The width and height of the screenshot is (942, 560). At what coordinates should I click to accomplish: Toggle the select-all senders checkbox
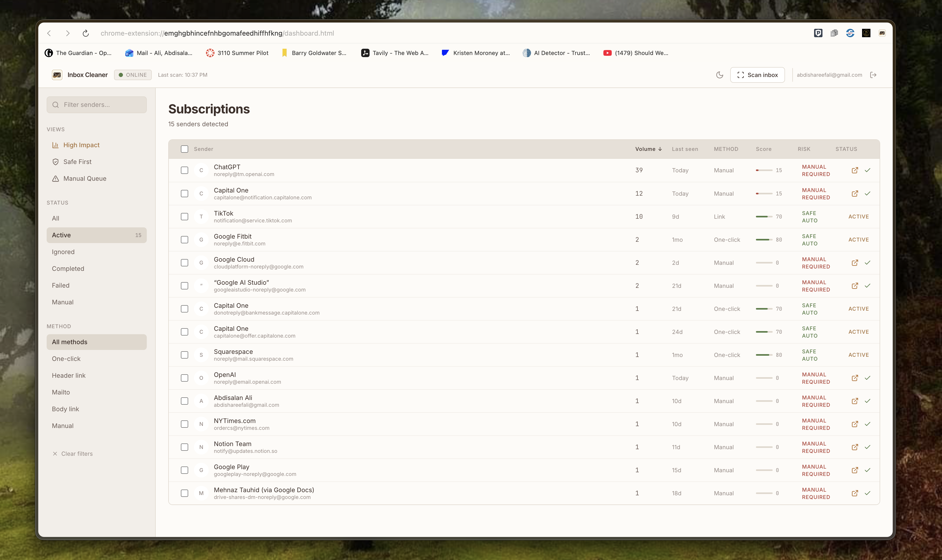coord(185,149)
